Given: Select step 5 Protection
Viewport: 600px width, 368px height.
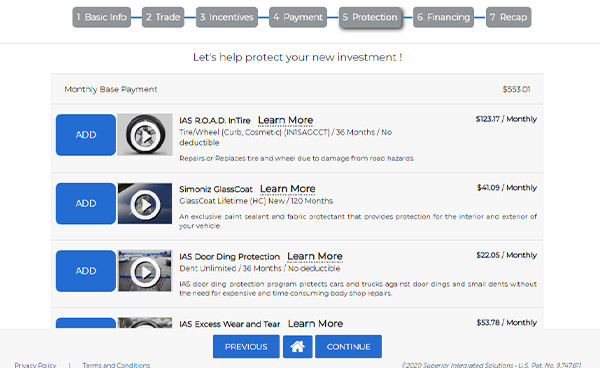Looking at the screenshot, I should [370, 17].
